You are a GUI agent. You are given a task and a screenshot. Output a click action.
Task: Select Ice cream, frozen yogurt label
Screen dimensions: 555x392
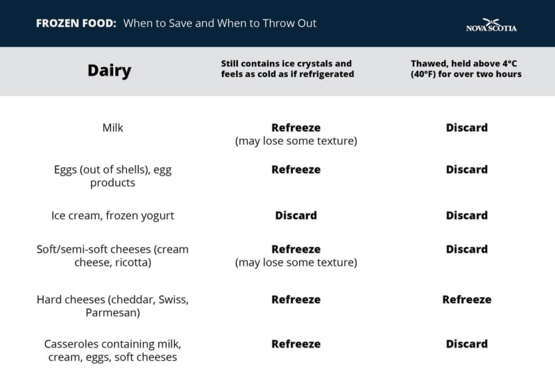tap(112, 216)
